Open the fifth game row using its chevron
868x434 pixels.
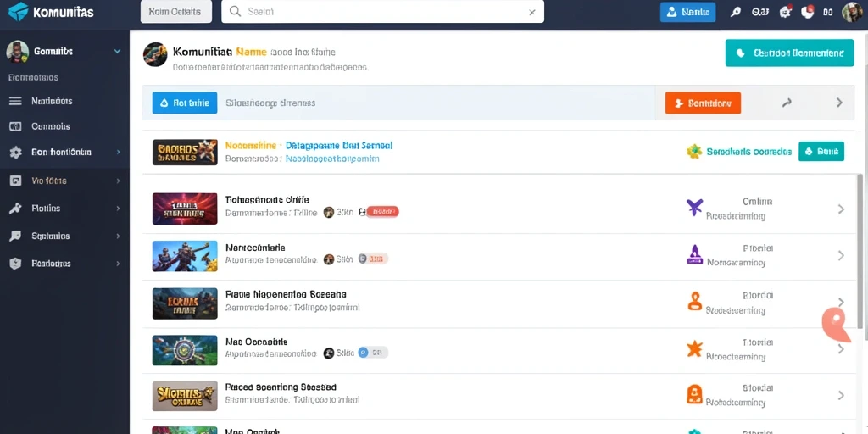click(841, 395)
